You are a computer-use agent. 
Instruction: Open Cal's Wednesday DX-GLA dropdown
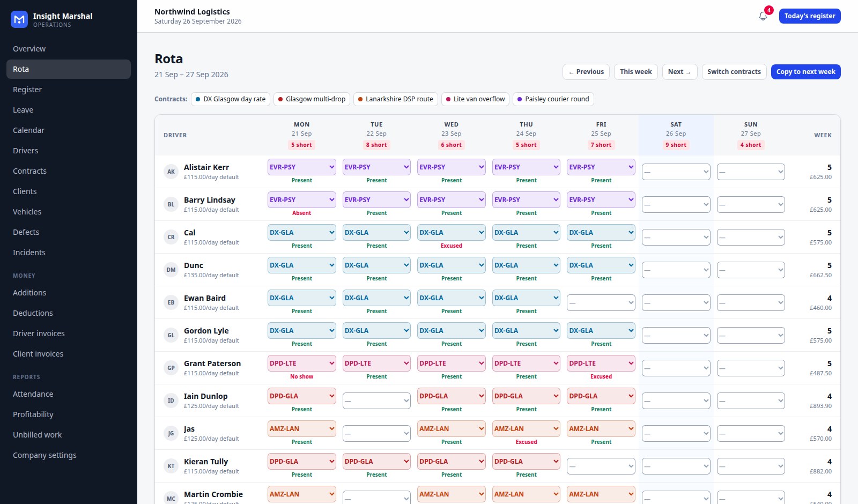click(452, 232)
